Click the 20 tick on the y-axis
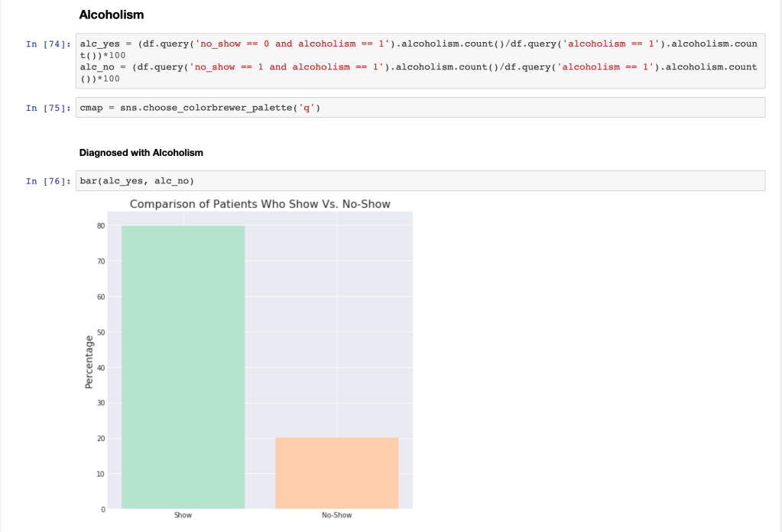 (100, 439)
